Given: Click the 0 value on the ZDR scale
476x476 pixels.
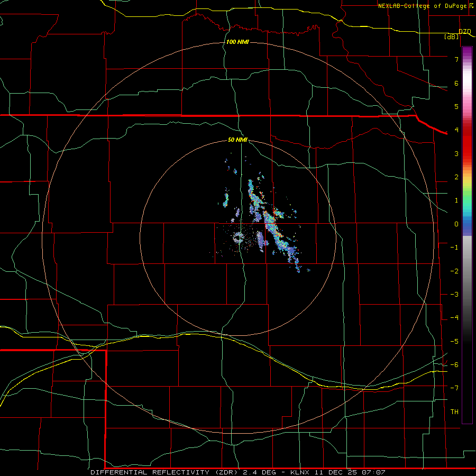Looking at the screenshot, I should [456, 224].
